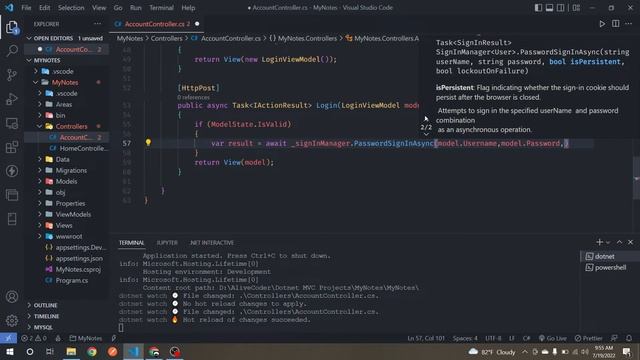The width and height of the screenshot is (640, 360).
Task: Split the editor to the right
Action: [x=616, y=24]
